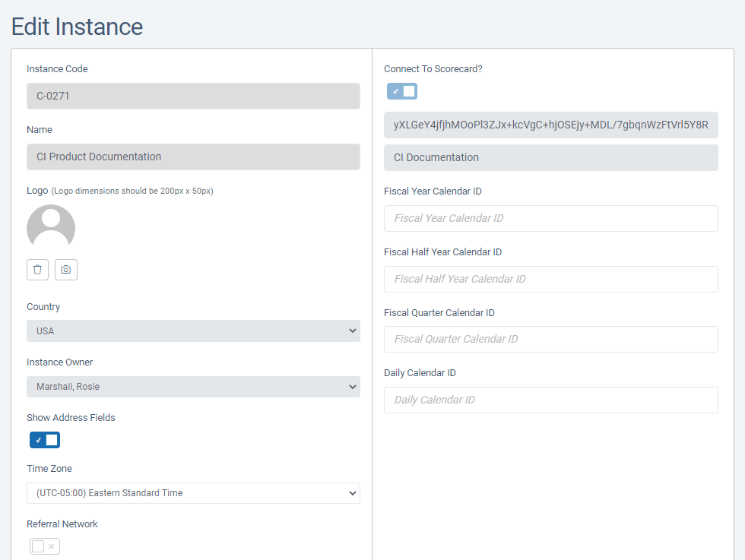Toggle the Show Address Fields switch

45,440
